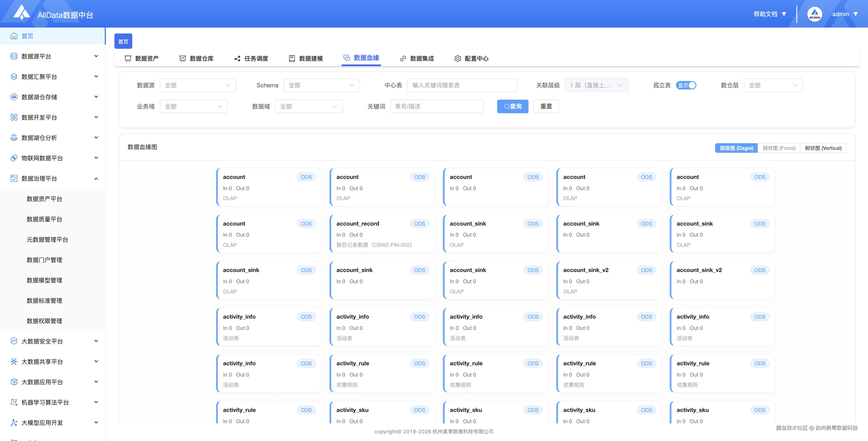Open the 数据集成 tab
Image resolution: width=868 pixels, height=441 pixels.
pyautogui.click(x=417, y=59)
